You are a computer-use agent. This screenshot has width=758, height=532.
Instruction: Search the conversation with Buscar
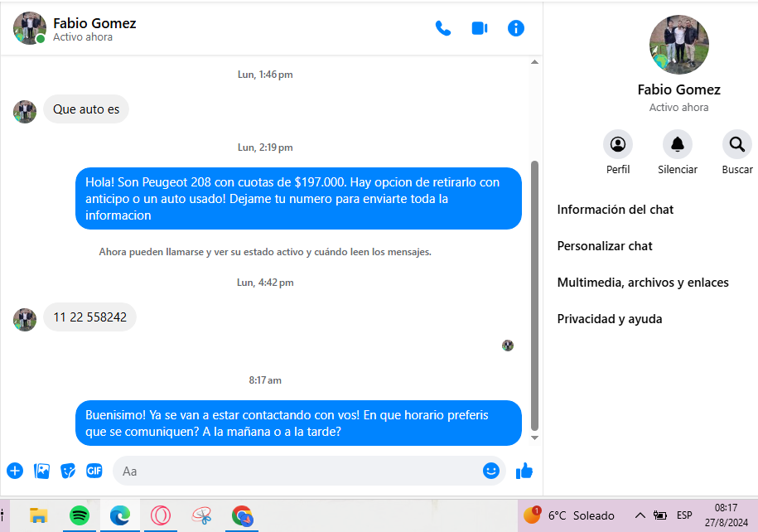[x=736, y=145]
